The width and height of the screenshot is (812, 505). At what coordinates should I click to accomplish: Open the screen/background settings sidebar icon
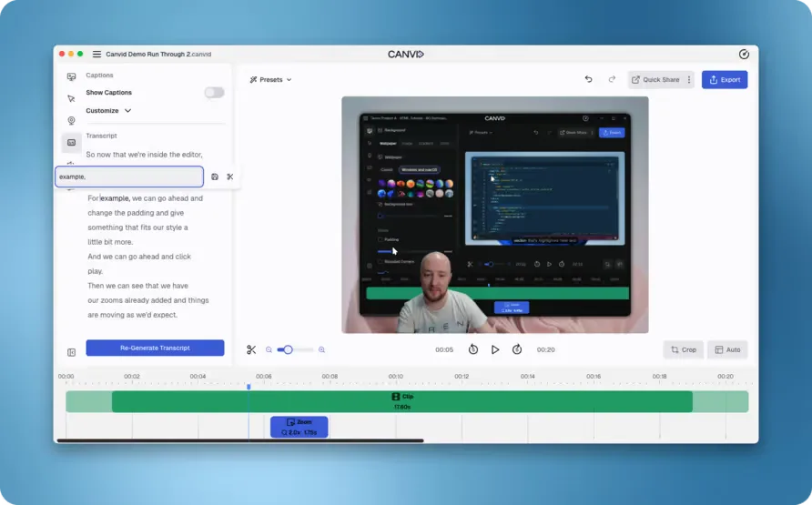[x=71, y=77]
